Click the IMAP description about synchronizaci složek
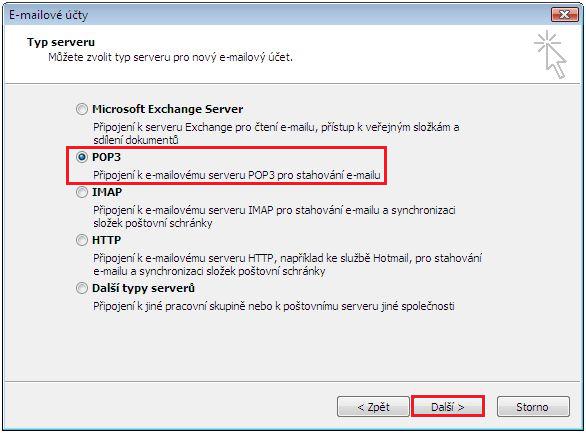Screen dimensions: 586x433 click(x=274, y=217)
